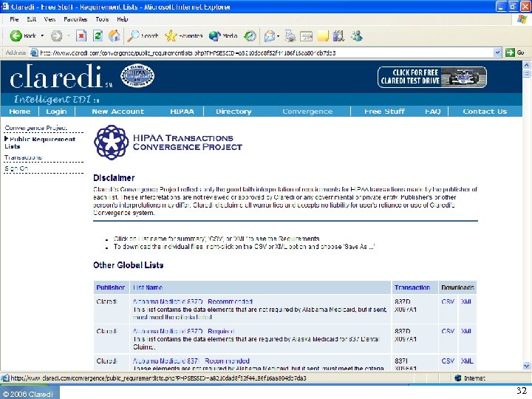Open the Tools menu

[x=102, y=19]
